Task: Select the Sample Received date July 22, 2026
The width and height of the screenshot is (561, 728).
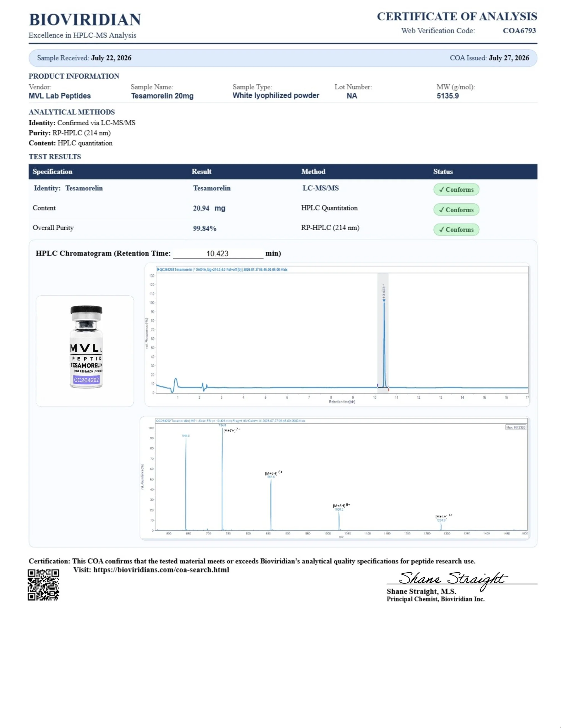Action: coord(111,58)
